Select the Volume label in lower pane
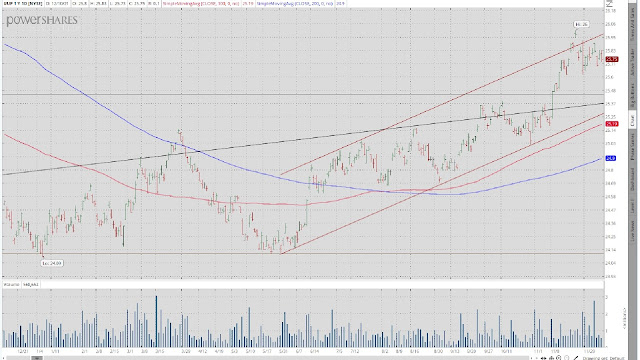Screen dimensions: 640x360 click(11, 284)
